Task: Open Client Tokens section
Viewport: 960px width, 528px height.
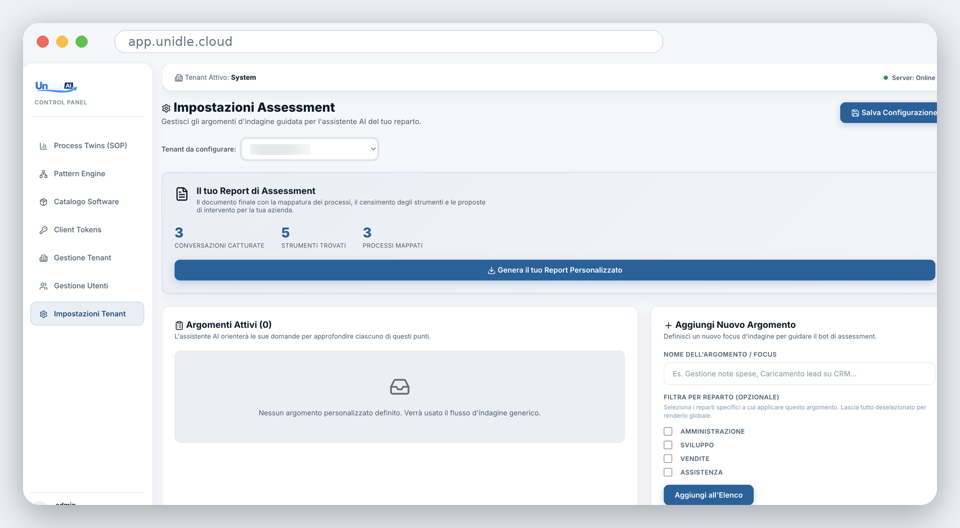Action: (x=87, y=230)
